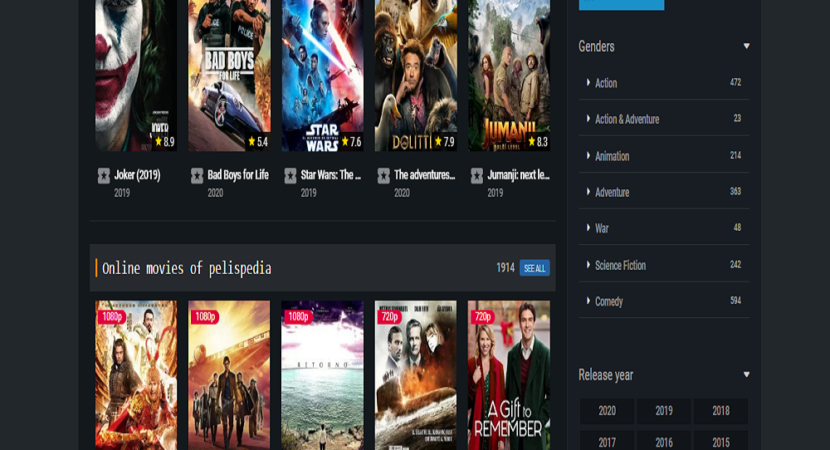Click the SEE ALL button

tap(535, 268)
